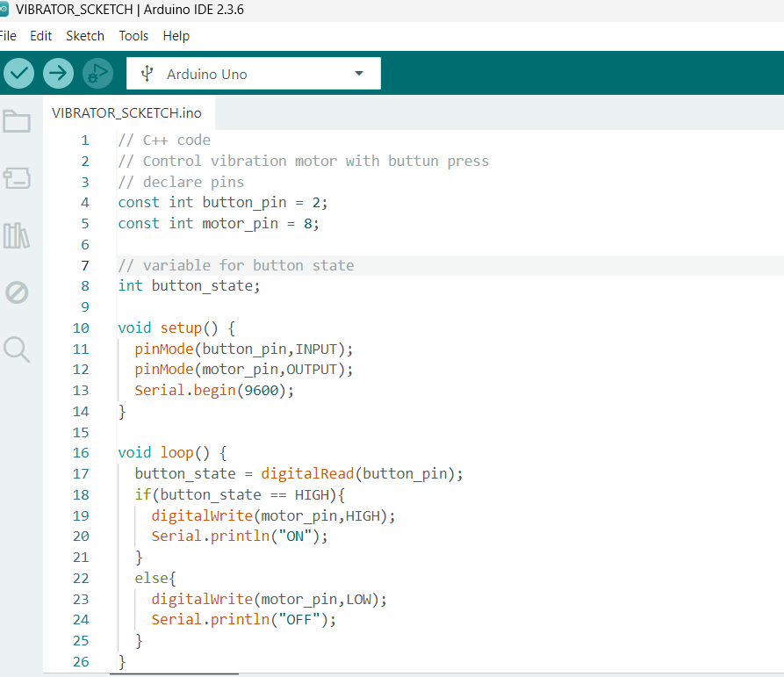The width and height of the screenshot is (784, 677).
Task: Open the Tools menu
Action: (133, 36)
